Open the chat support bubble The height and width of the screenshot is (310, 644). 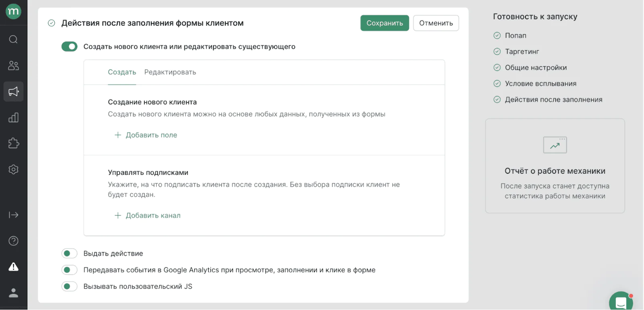pos(621,302)
